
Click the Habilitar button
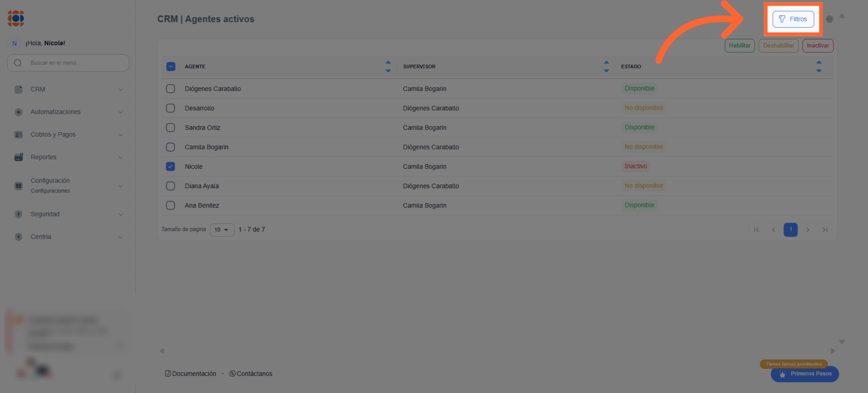pyautogui.click(x=739, y=46)
